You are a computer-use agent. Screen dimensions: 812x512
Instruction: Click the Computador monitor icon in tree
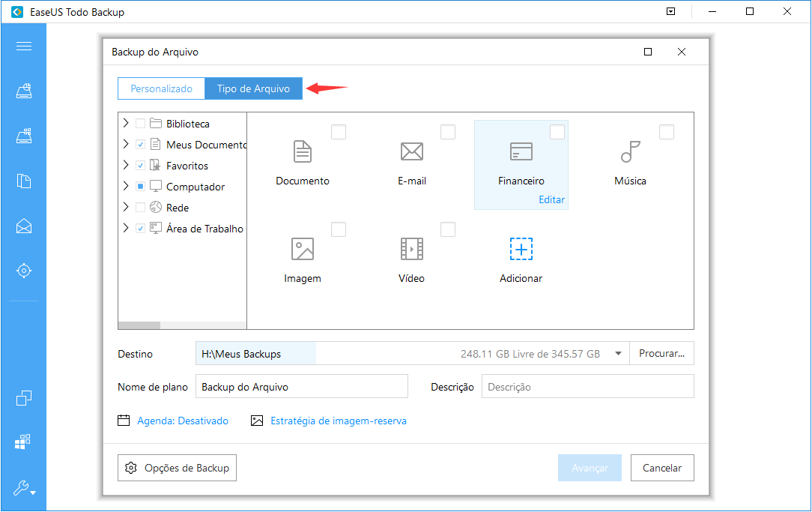click(x=156, y=186)
